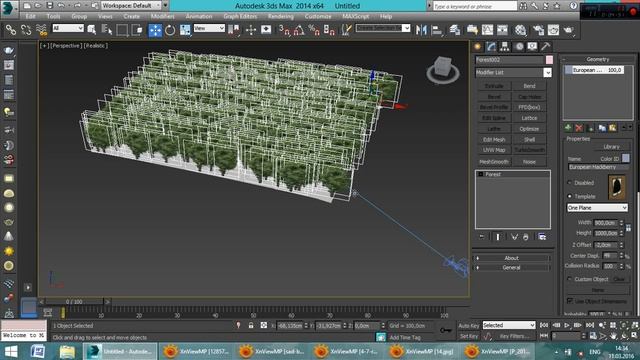Image resolution: width=640 pixels, height=360 pixels.
Task: Toggle the Spinner Snap button
Action: tap(329, 30)
